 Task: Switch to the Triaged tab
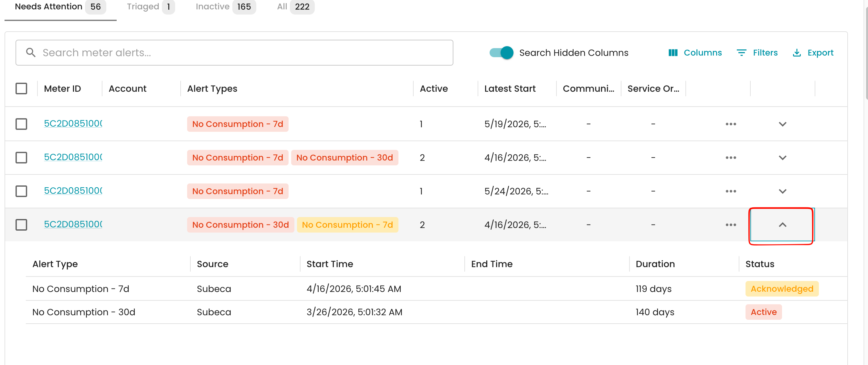(151, 7)
